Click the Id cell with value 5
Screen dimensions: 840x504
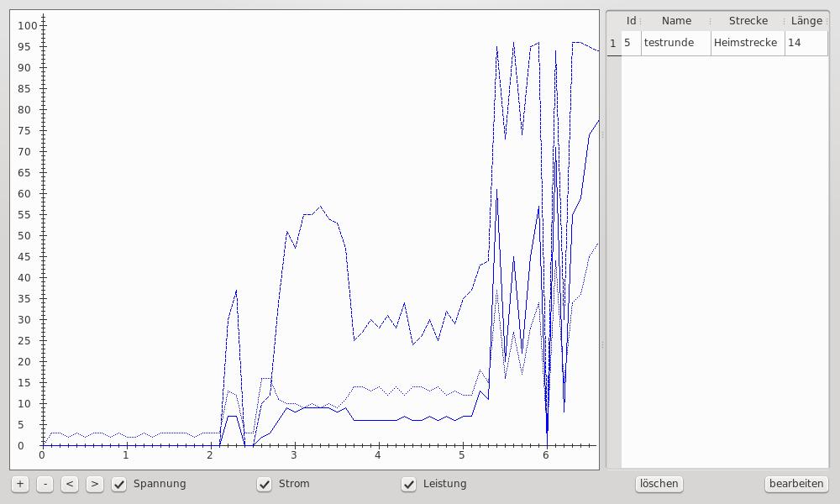[x=631, y=43]
